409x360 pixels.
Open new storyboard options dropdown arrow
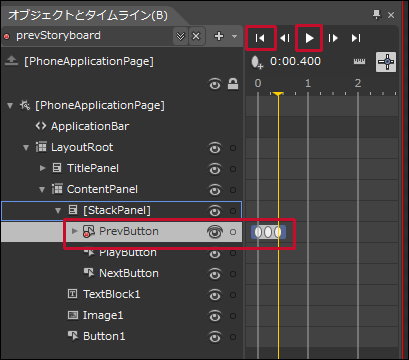234,36
